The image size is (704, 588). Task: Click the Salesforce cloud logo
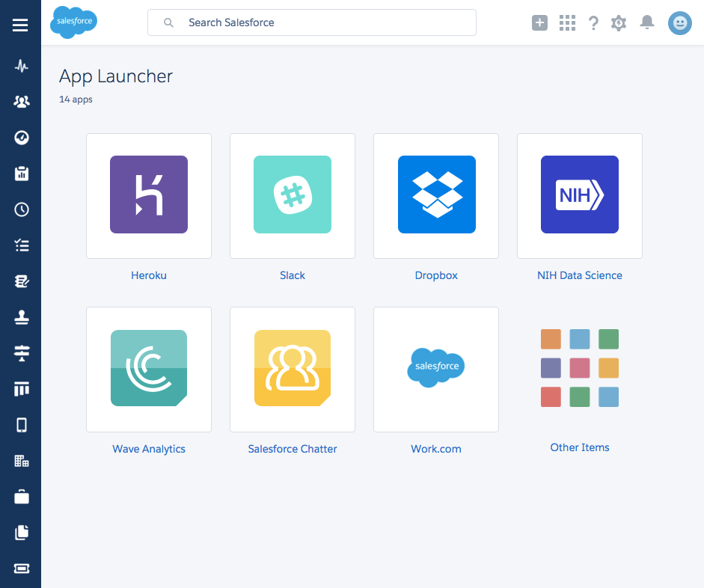click(73, 22)
